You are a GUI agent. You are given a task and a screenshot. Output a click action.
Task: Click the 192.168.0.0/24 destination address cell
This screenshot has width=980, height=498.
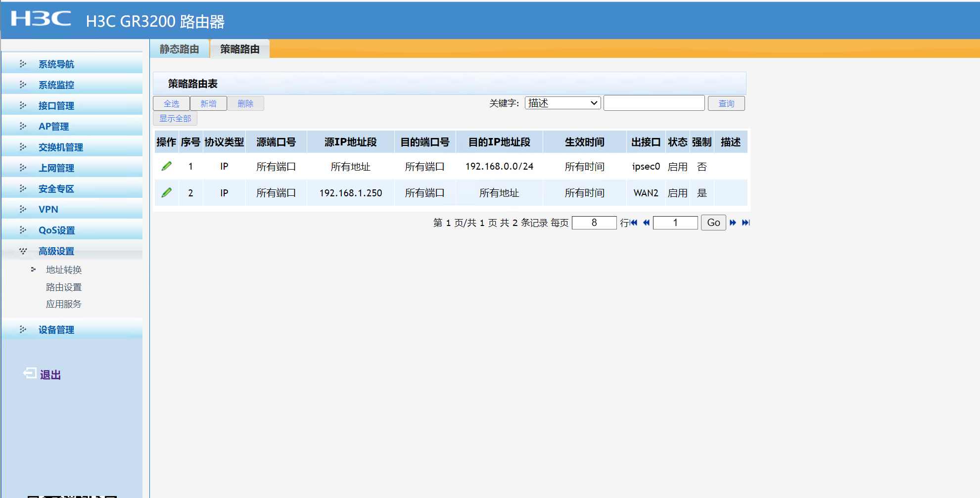point(499,166)
